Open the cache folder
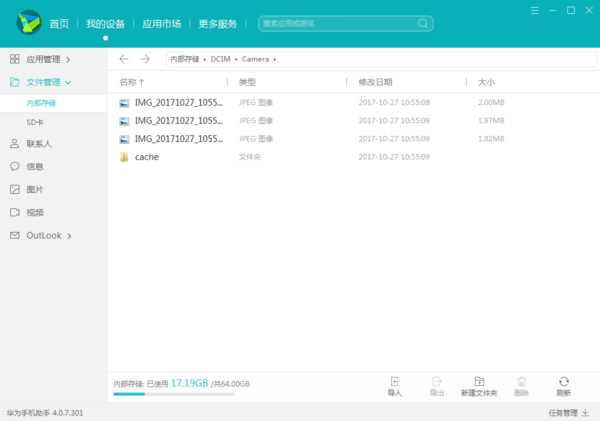The image size is (600, 421). point(146,157)
